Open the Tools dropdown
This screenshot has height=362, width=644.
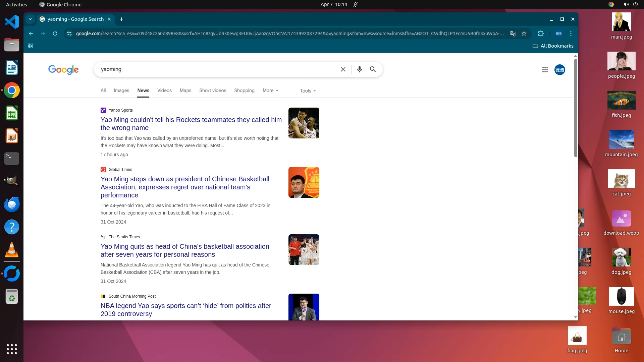[x=308, y=91]
